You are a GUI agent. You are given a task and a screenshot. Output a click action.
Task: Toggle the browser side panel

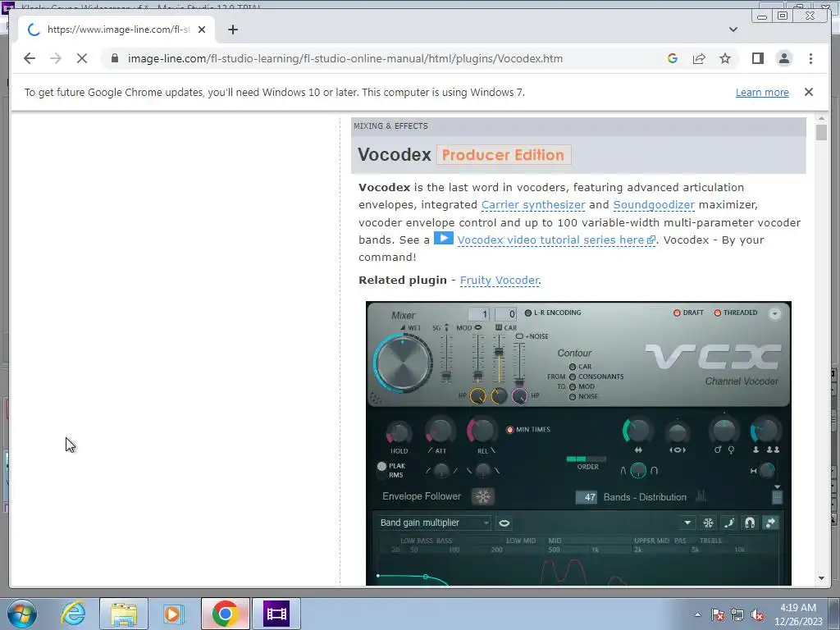point(757,58)
